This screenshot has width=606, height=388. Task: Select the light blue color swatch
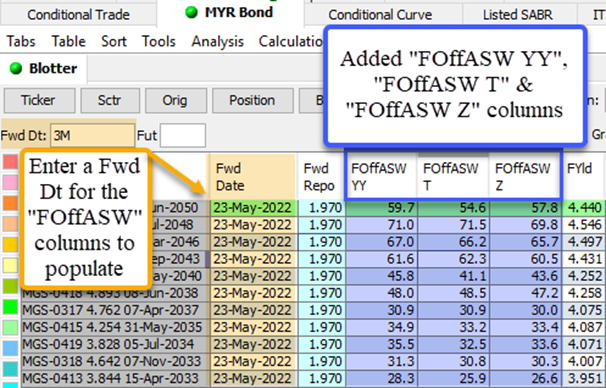[10, 349]
